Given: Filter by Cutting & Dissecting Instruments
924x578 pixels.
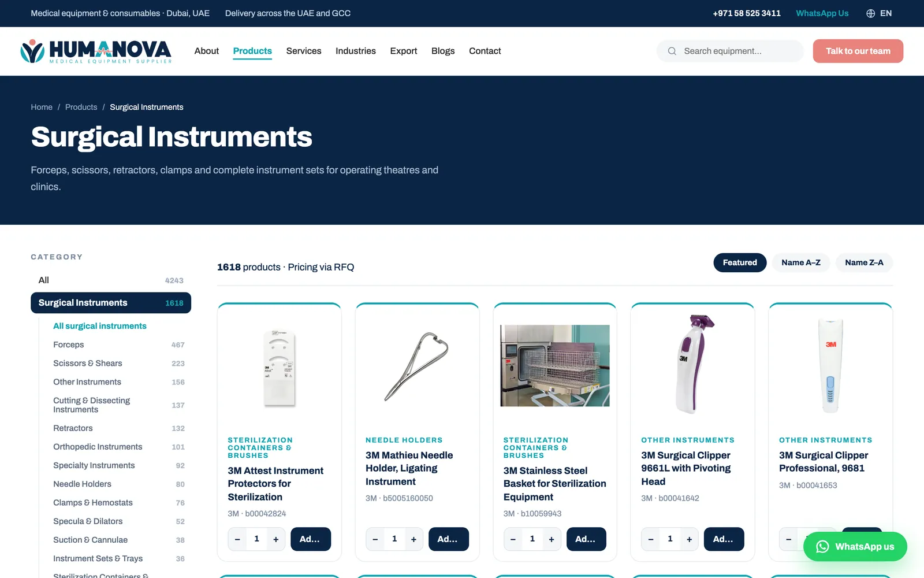Looking at the screenshot, I should (x=119, y=405).
